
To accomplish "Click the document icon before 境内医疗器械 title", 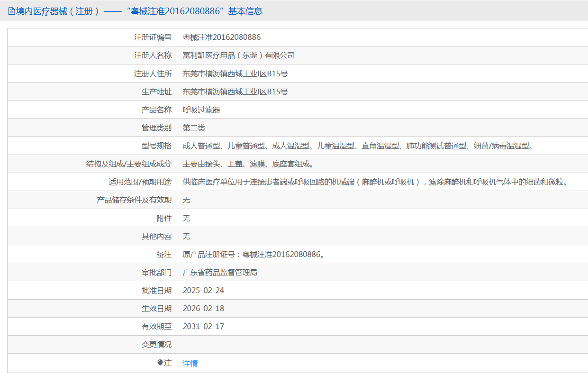I will [12, 11].
